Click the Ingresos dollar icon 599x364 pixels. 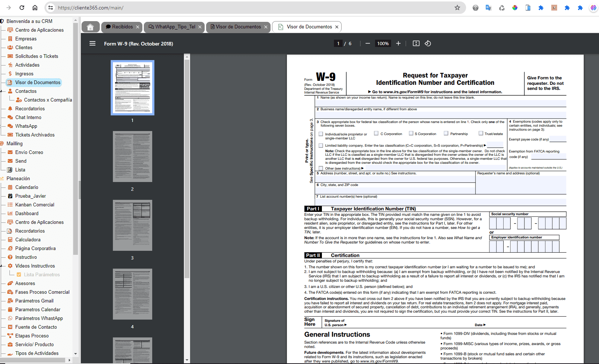point(10,74)
